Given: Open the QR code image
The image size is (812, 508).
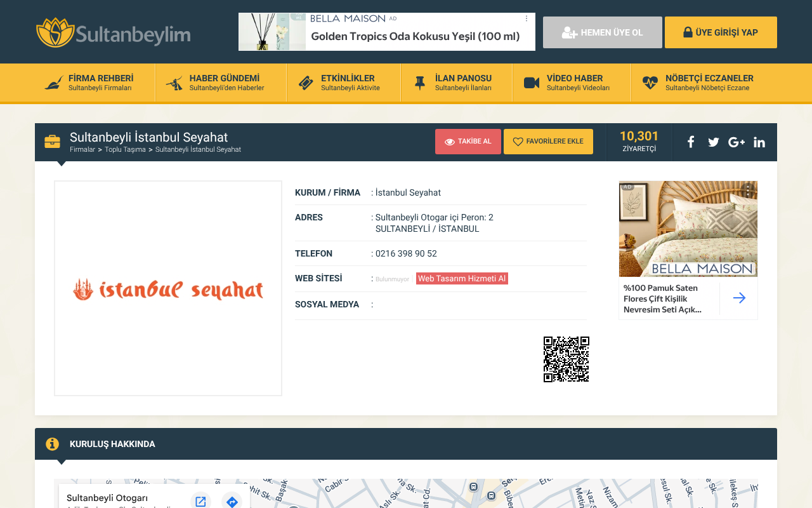Looking at the screenshot, I should 566,359.
